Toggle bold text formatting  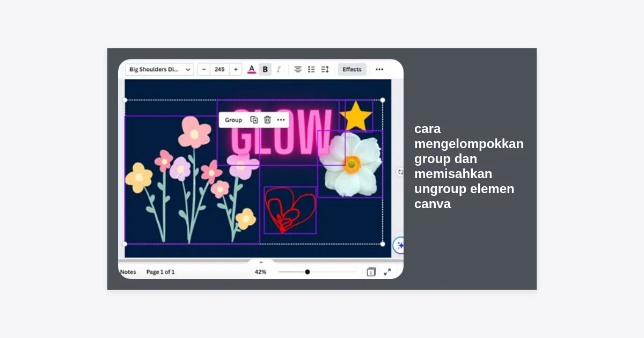(265, 69)
